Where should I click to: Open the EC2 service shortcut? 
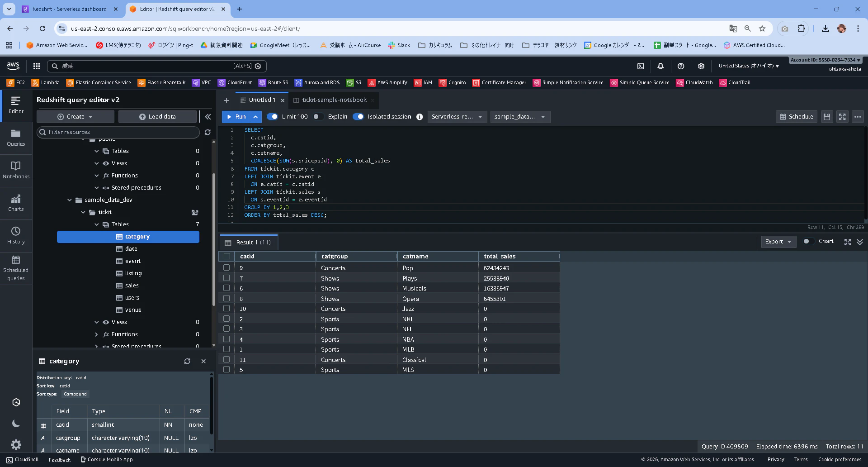[x=16, y=83]
